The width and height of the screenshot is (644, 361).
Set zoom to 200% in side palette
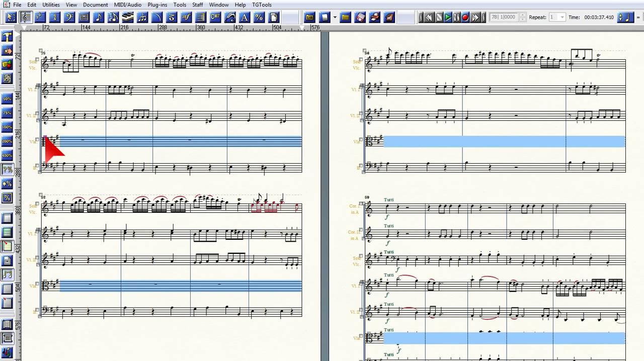(7, 141)
